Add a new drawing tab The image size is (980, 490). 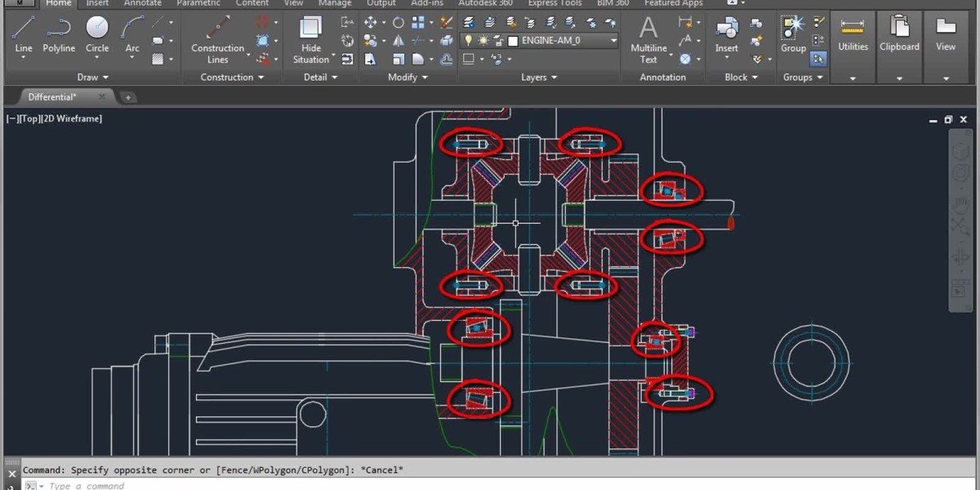click(127, 97)
